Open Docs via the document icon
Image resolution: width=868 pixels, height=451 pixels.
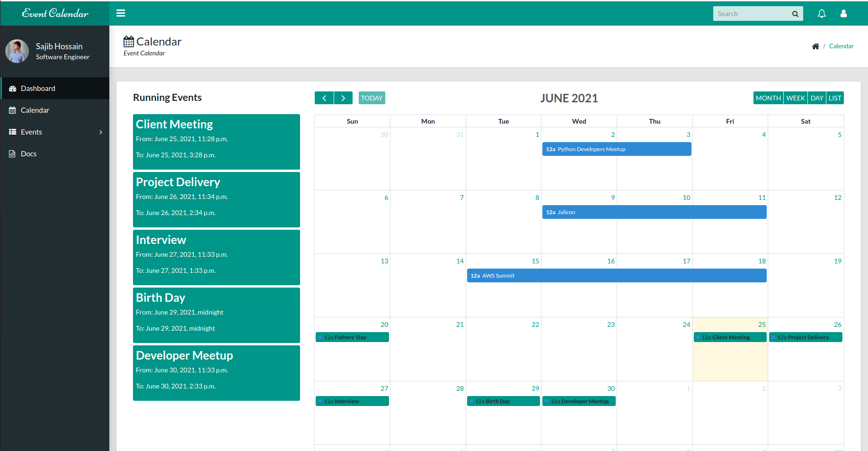pyautogui.click(x=12, y=153)
